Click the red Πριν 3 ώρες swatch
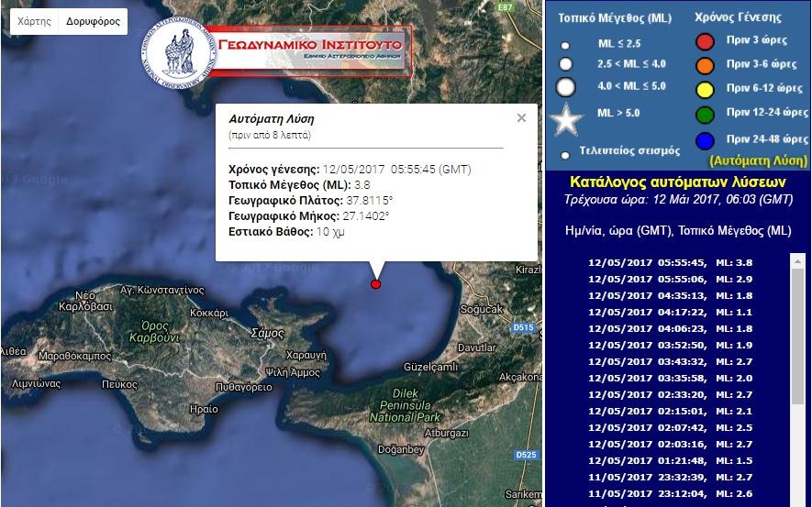 pos(705,41)
